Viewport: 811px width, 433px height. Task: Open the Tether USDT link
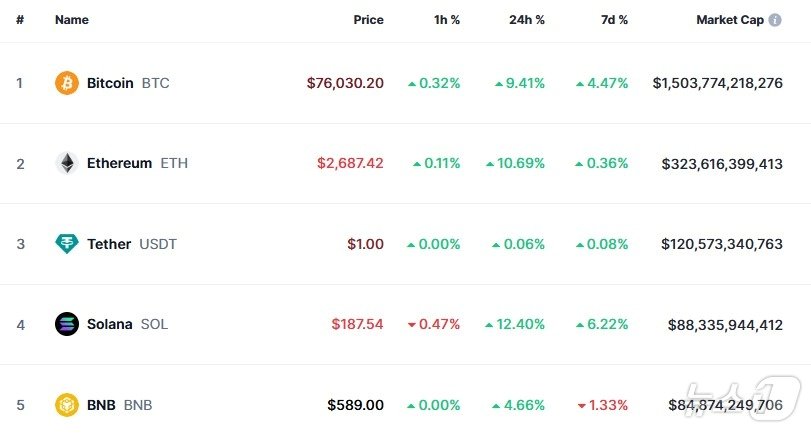click(132, 244)
